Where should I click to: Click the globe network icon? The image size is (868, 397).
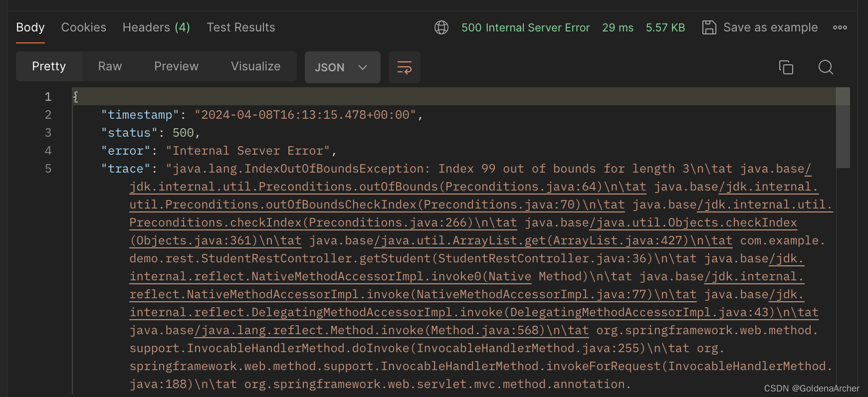click(441, 27)
